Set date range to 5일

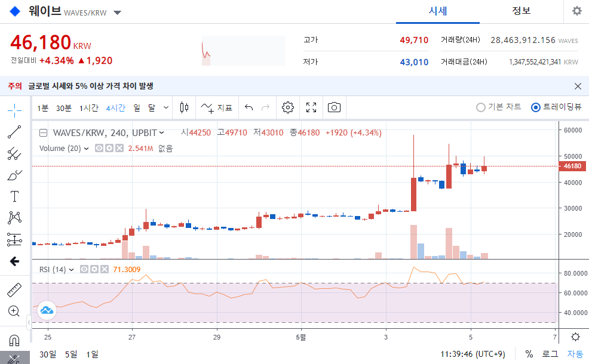point(71,354)
